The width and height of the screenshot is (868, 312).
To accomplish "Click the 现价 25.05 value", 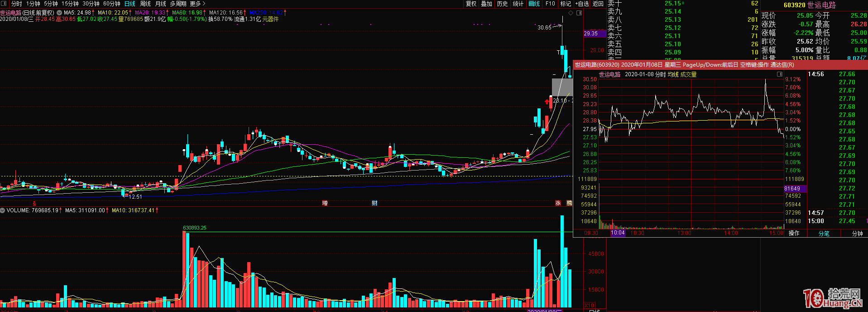I will [805, 15].
